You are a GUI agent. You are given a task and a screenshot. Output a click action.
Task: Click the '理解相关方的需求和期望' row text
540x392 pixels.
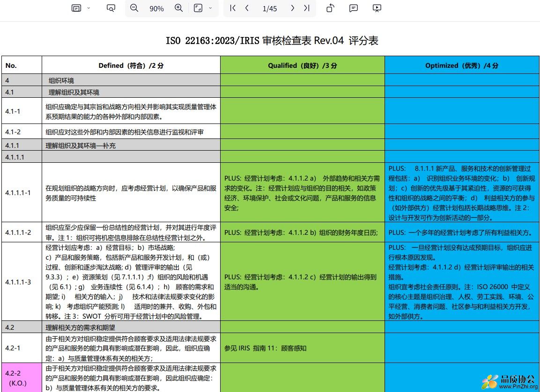coord(80,327)
